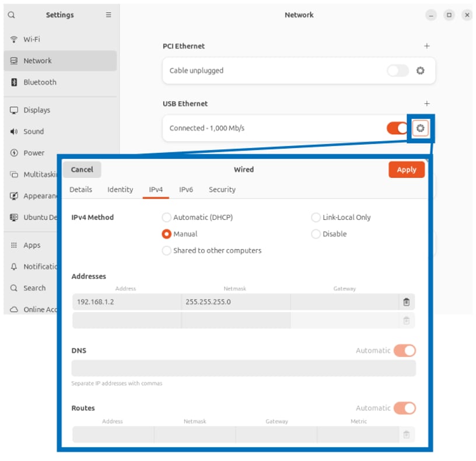Screen dimensions: 476x461
Task: Delete the 192.168.1.2 address row
Action: pos(407,302)
